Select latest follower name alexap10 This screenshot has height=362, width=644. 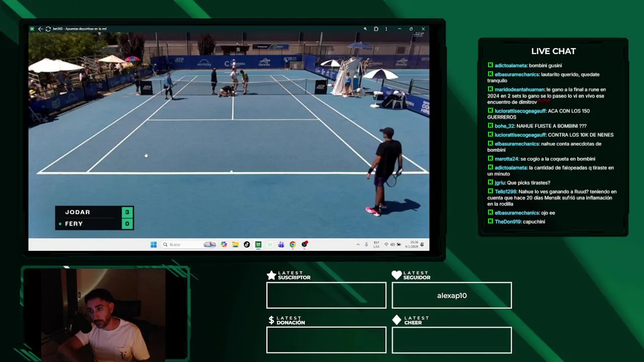tap(452, 296)
